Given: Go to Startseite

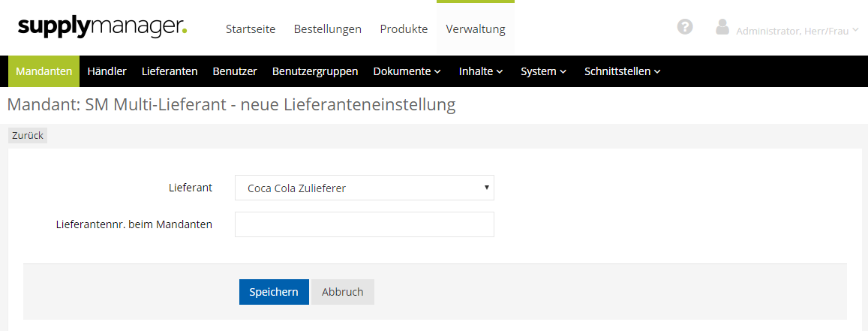Looking at the screenshot, I should [x=251, y=29].
